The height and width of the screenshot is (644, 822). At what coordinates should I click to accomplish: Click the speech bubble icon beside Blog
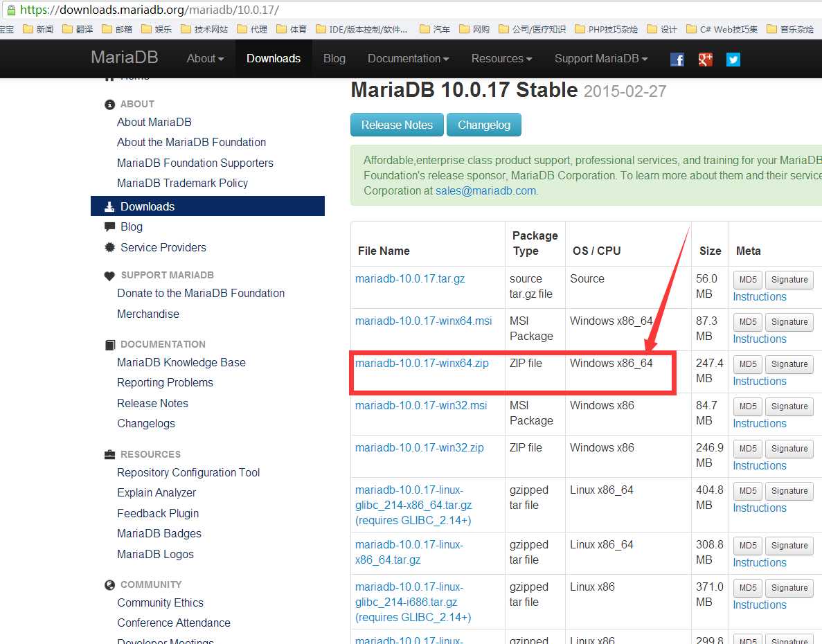point(109,227)
